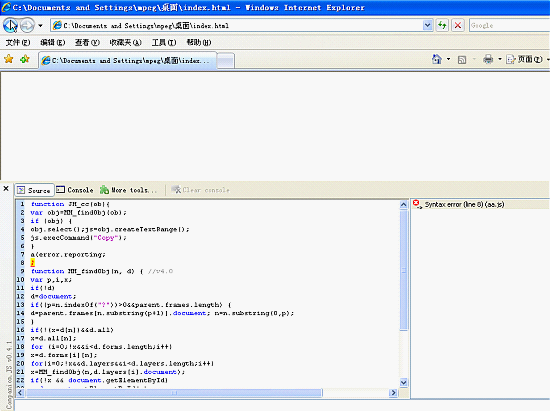The height and width of the screenshot is (412, 551).
Task: Open the 工具(T) menu
Action: [x=164, y=43]
